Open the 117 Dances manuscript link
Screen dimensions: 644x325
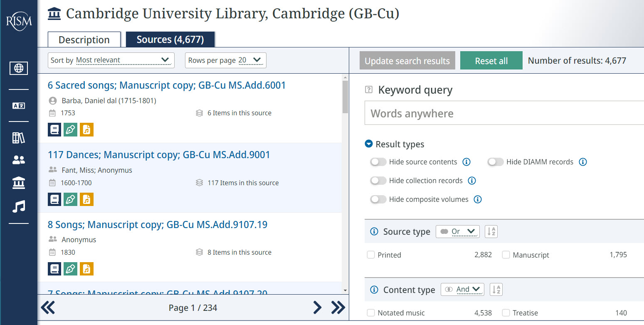(x=159, y=155)
